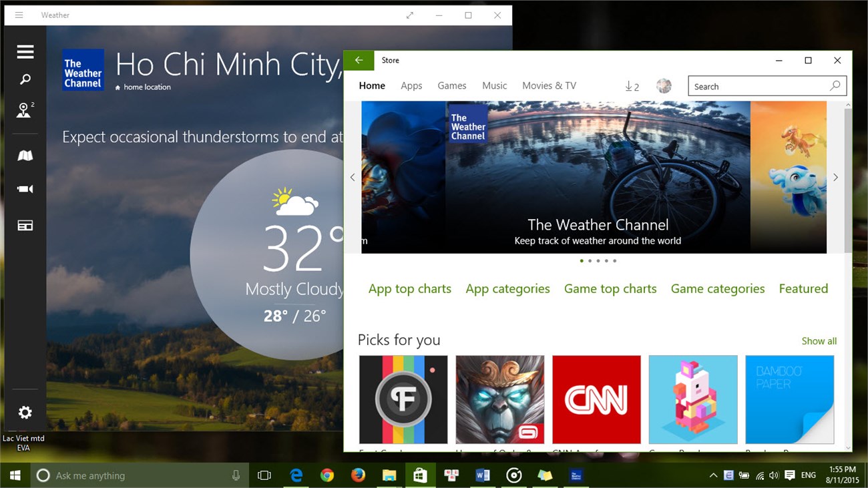Open Maps in the Weather sidebar
Image resolution: width=868 pixels, height=488 pixels.
point(25,155)
